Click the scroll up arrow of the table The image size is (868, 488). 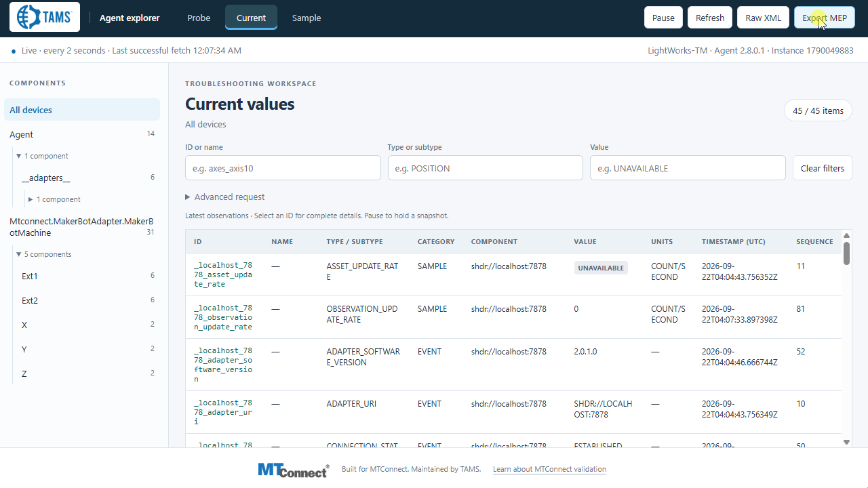pyautogui.click(x=846, y=236)
